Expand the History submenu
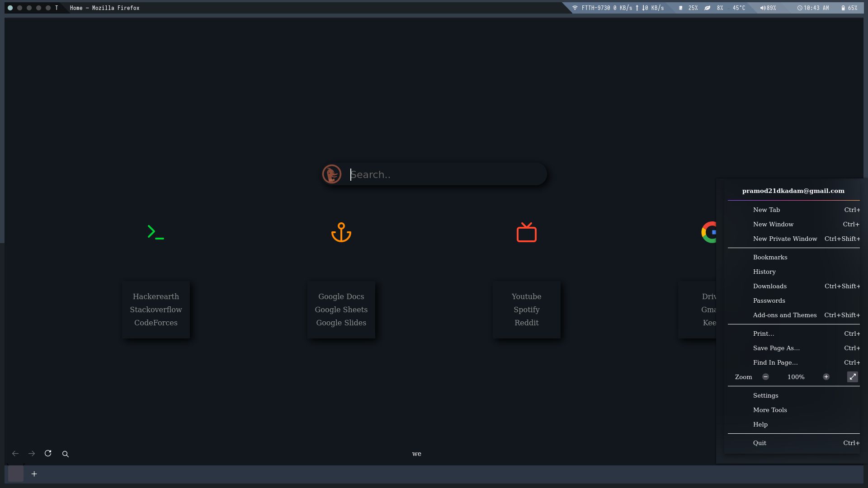The height and width of the screenshot is (488, 868). point(764,272)
